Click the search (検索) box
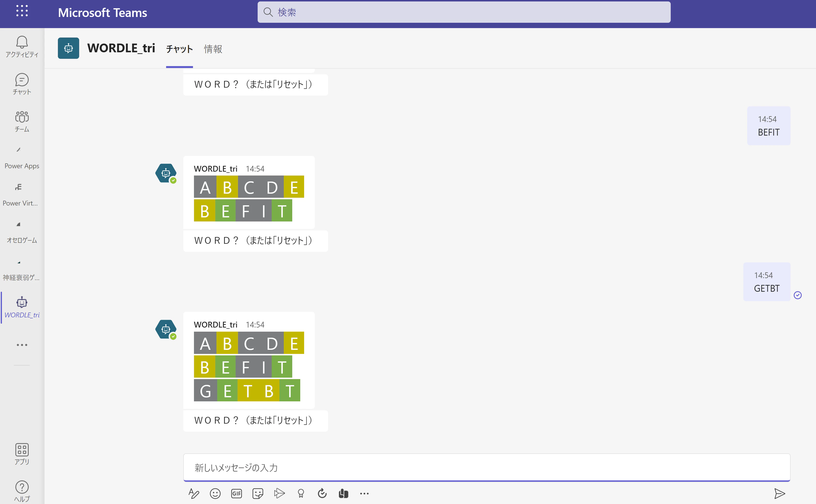Screen dimensions: 816x504 coord(464,12)
